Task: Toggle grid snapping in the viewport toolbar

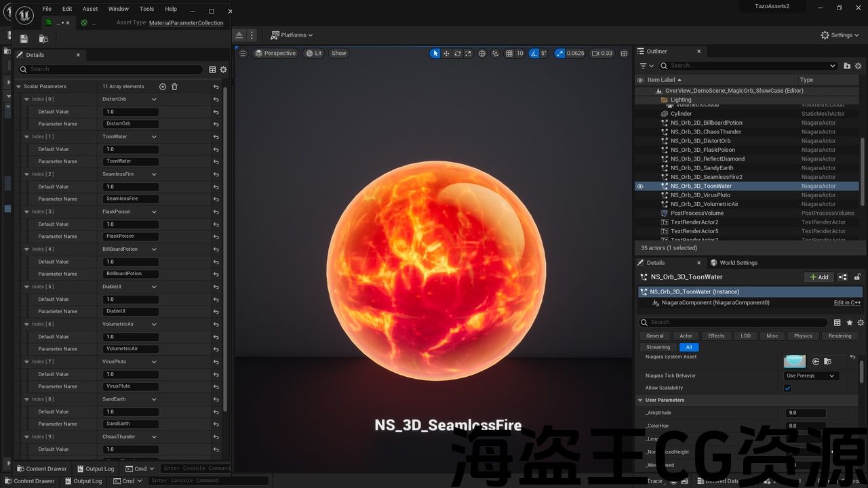Action: (509, 54)
